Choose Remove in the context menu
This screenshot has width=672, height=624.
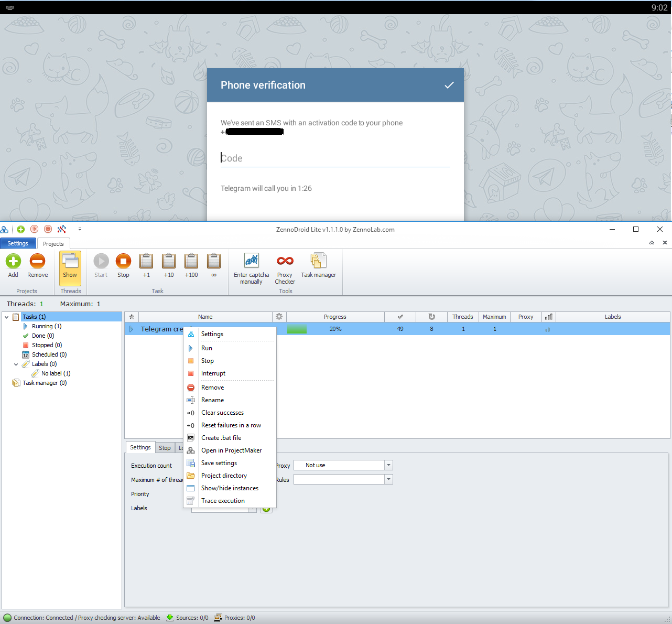pyautogui.click(x=230, y=388)
